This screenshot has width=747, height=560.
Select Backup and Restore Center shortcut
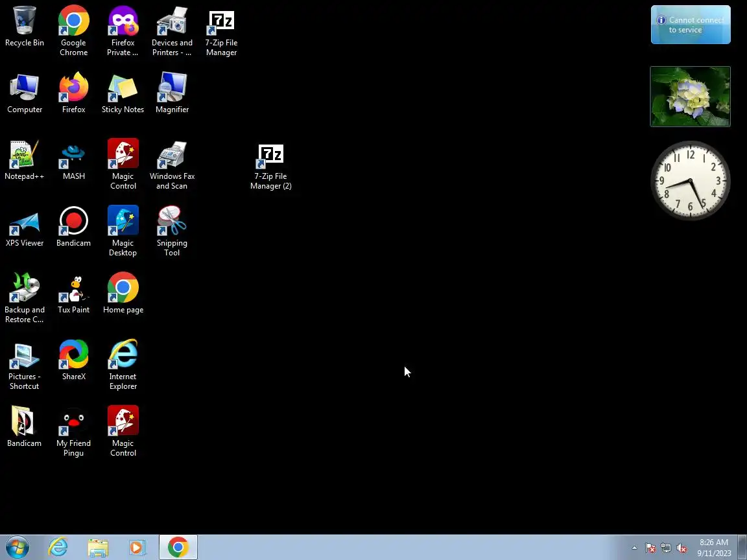pyautogui.click(x=24, y=297)
